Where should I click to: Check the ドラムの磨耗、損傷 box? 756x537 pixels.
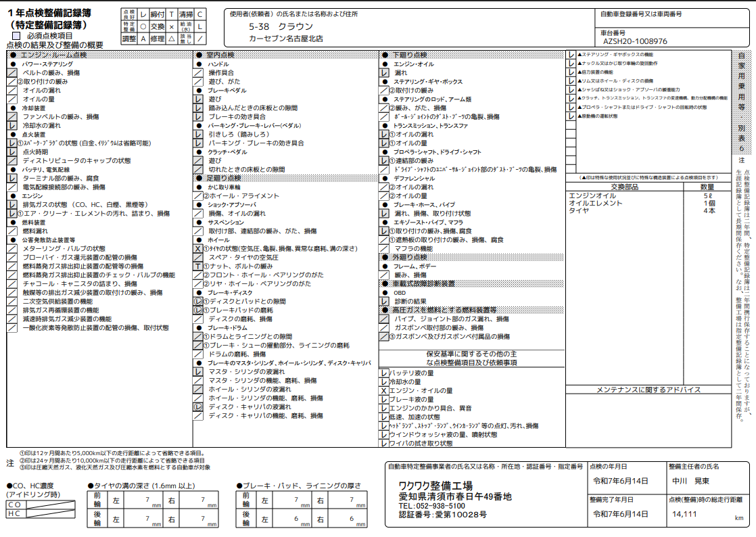pyautogui.click(x=197, y=354)
